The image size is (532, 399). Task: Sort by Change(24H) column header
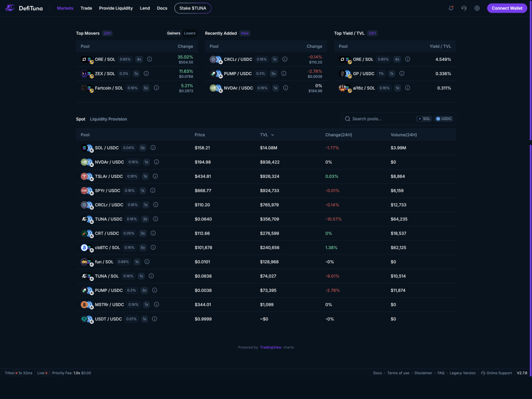click(338, 135)
